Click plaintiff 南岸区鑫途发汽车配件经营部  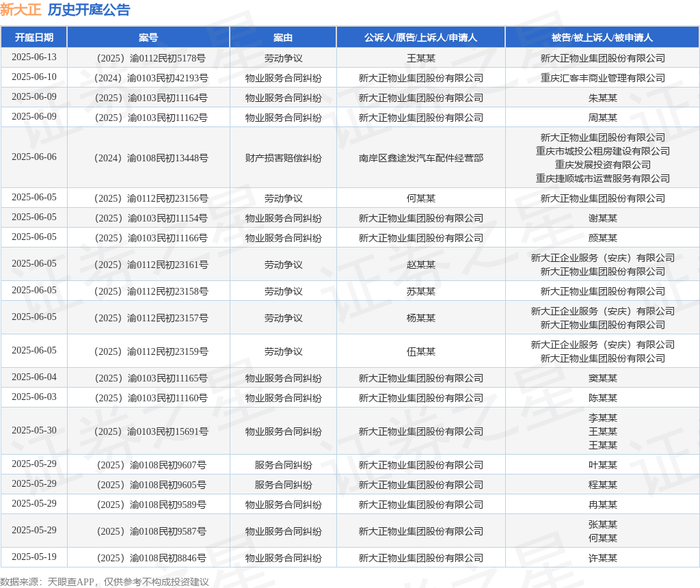420,158
